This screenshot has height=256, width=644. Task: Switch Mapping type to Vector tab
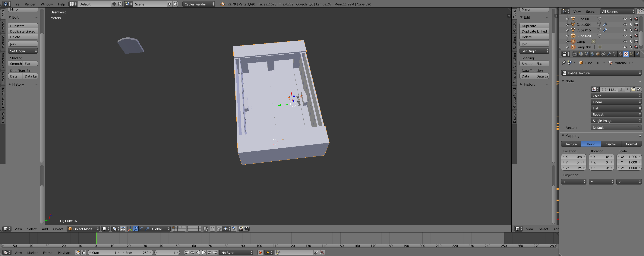[611, 144]
